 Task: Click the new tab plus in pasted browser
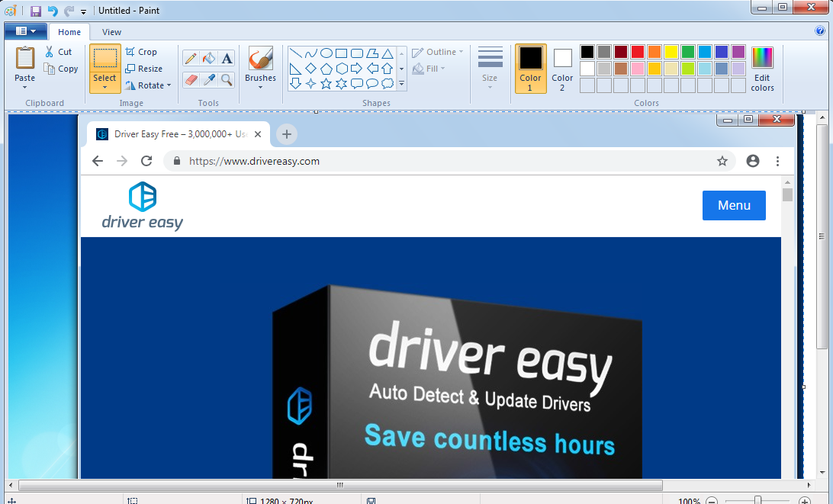click(287, 134)
